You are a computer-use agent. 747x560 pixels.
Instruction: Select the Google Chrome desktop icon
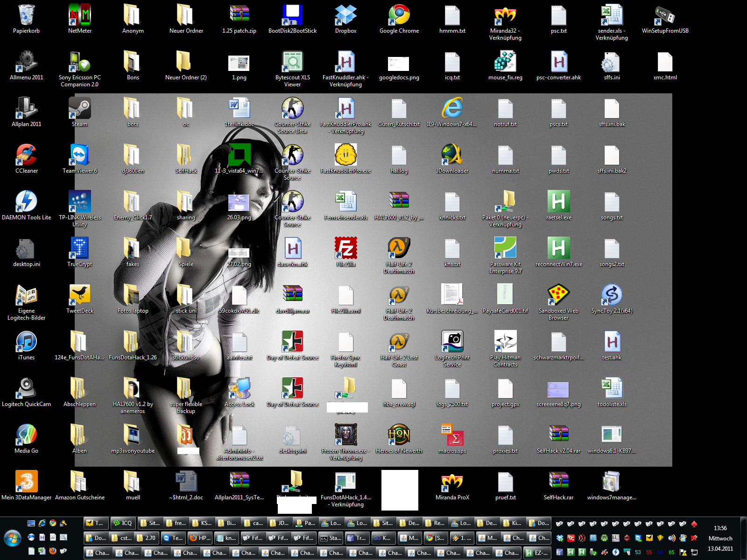pos(399,15)
